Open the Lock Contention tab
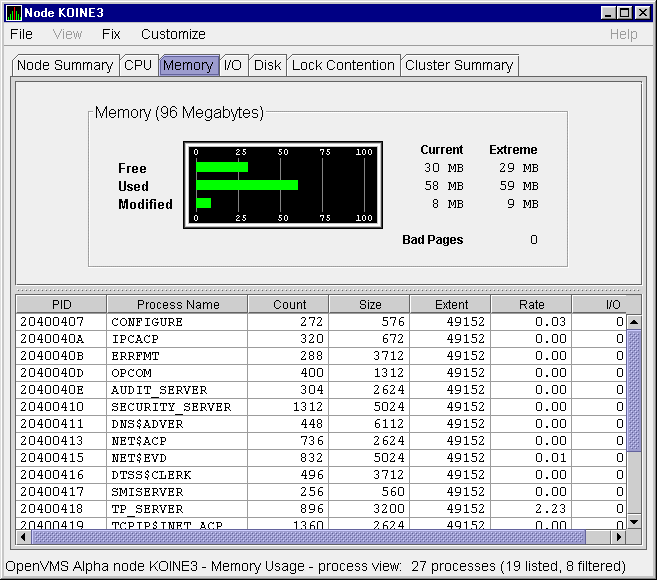 [343, 65]
